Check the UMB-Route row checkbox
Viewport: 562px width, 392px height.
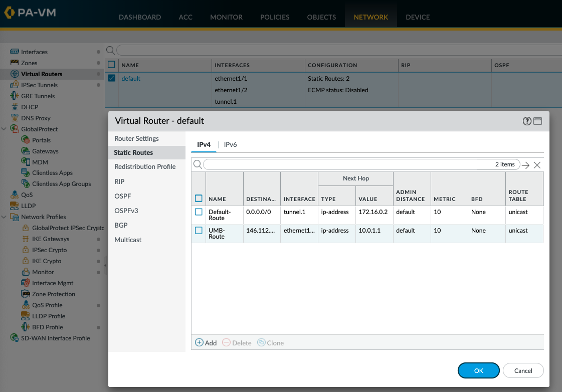click(199, 231)
